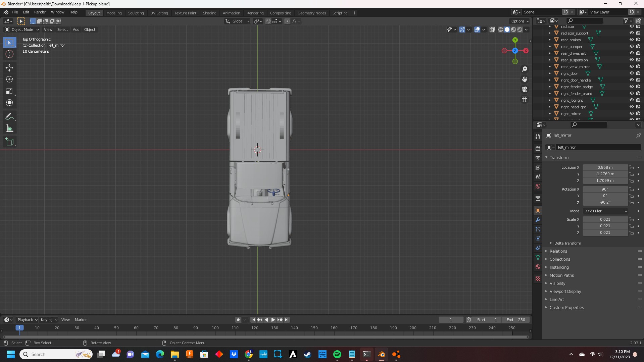Select the Rotate tool
The height and width of the screenshot is (362, 644).
(9, 79)
